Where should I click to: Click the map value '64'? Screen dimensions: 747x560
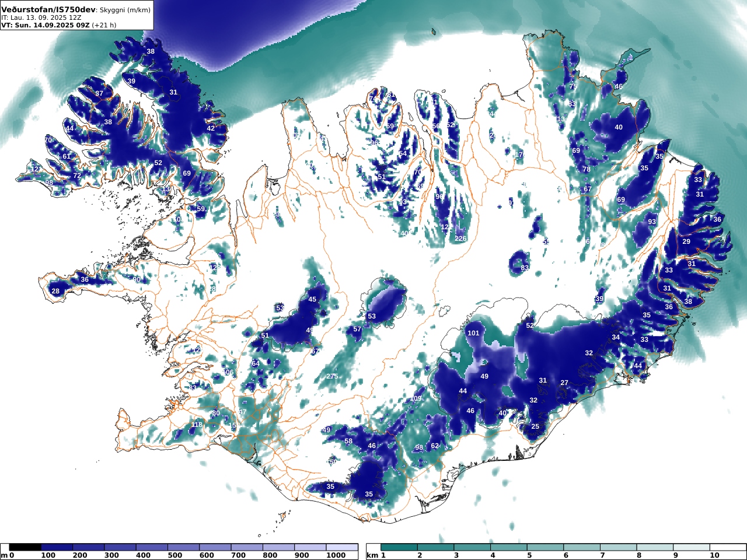pos(255,363)
